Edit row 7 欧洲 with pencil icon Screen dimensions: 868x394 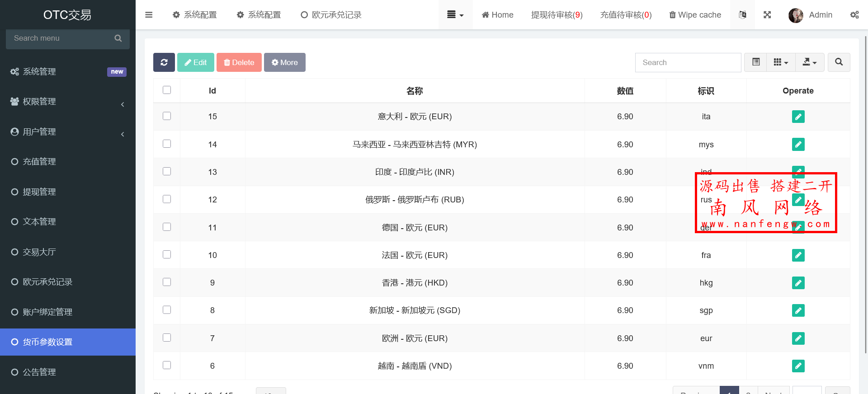[x=798, y=338]
